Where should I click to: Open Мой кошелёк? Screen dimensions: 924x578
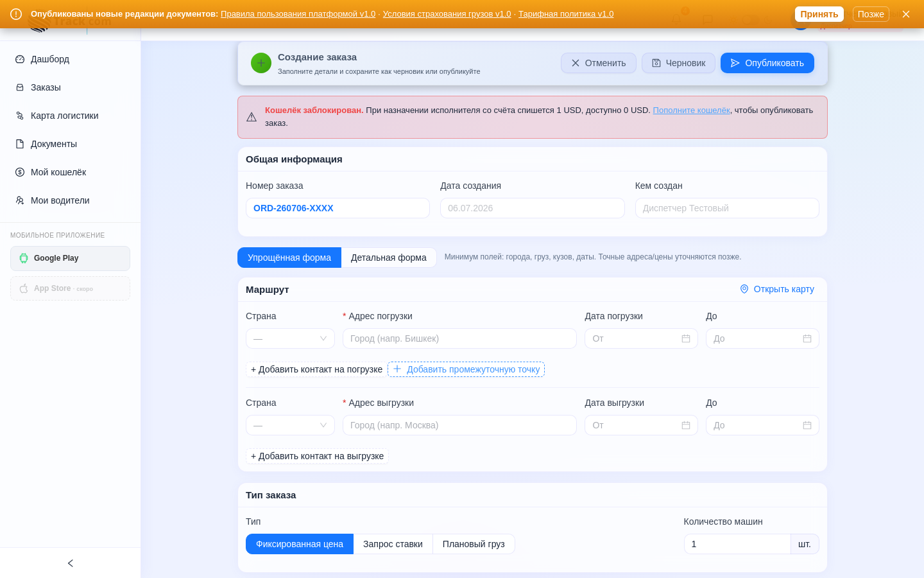[70, 172]
